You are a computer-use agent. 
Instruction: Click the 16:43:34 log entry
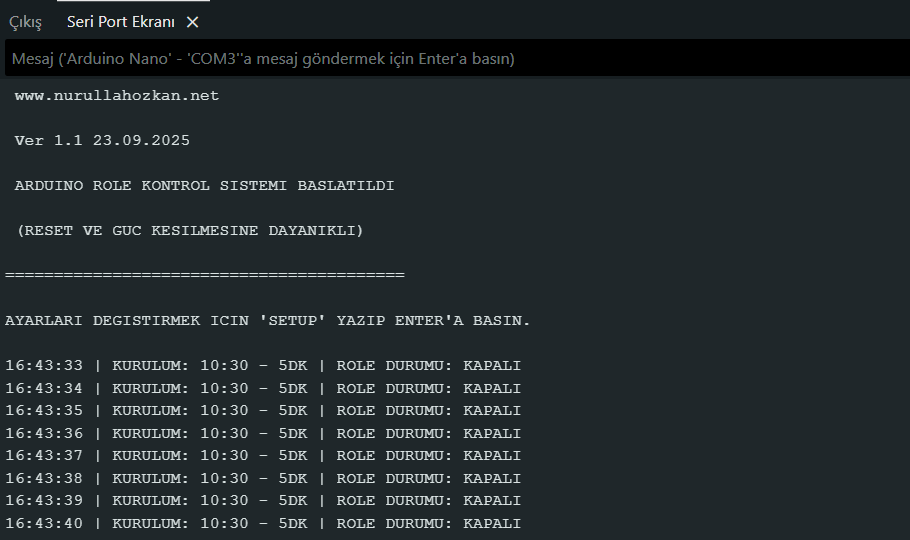263,388
